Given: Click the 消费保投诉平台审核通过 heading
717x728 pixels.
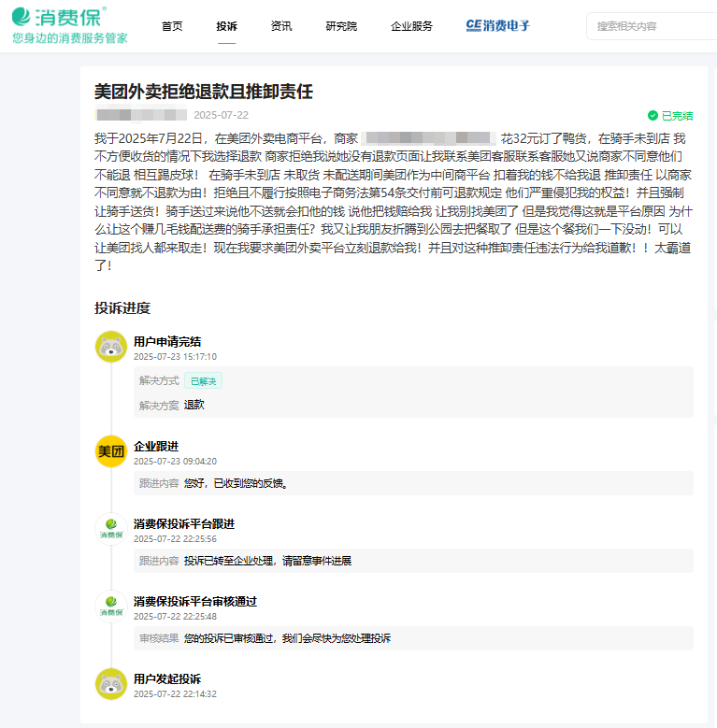Looking at the screenshot, I should pos(195,601).
